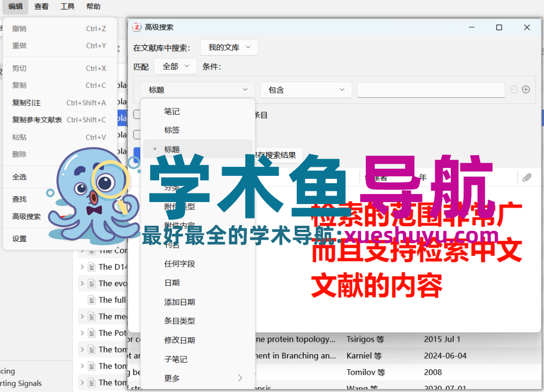Select 标签 in the field dropdown list
The image size is (544, 392).
click(198, 130)
